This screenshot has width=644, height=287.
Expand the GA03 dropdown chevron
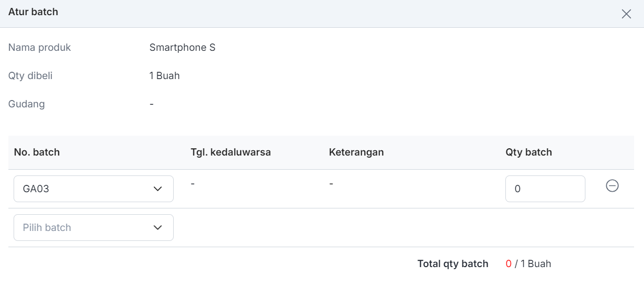tap(157, 189)
